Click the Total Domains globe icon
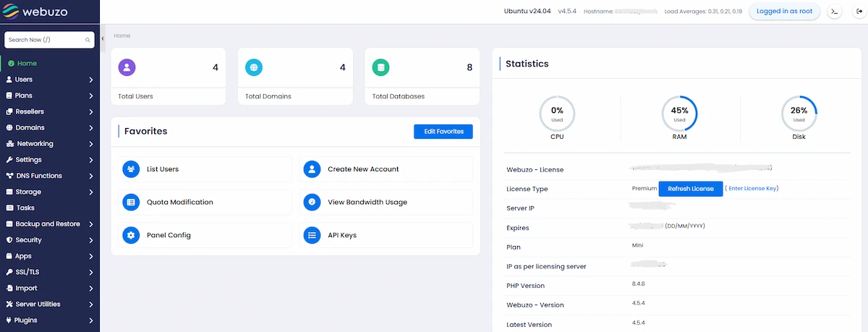The width and height of the screenshot is (868, 332). [254, 68]
